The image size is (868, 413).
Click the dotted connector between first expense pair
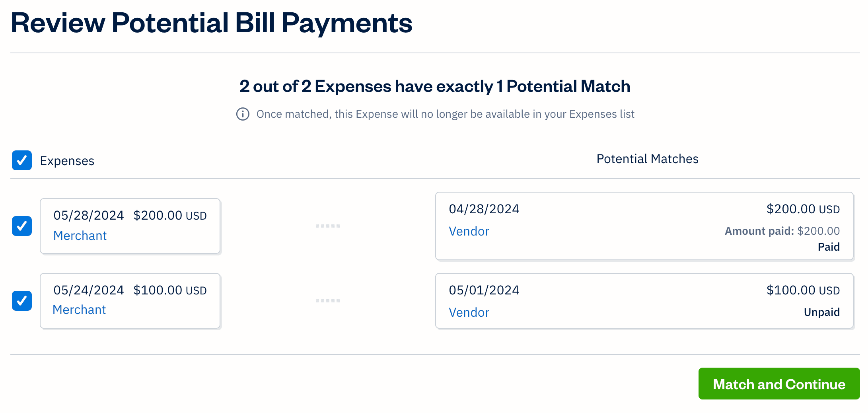point(328,226)
